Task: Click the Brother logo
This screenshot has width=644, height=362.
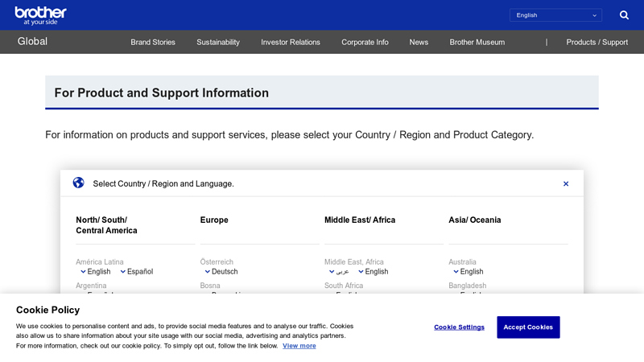Action: 40,15
